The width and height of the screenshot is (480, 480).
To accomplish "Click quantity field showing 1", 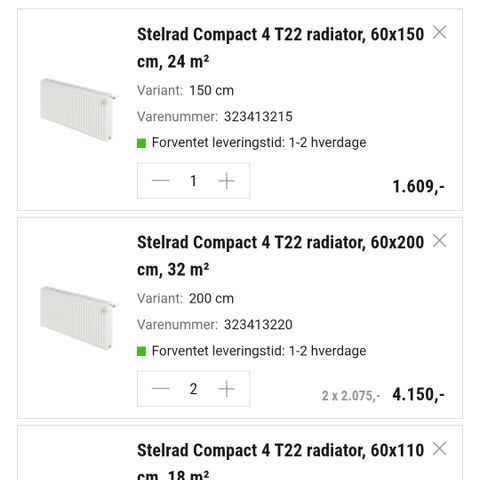I will pos(193,181).
